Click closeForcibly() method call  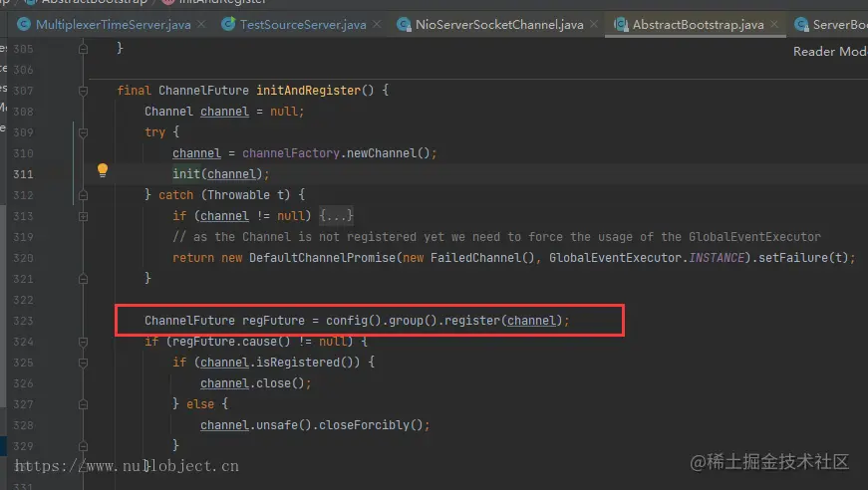[x=371, y=425]
